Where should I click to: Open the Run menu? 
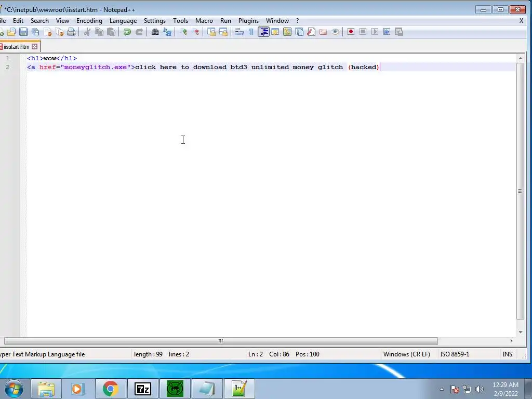click(225, 21)
